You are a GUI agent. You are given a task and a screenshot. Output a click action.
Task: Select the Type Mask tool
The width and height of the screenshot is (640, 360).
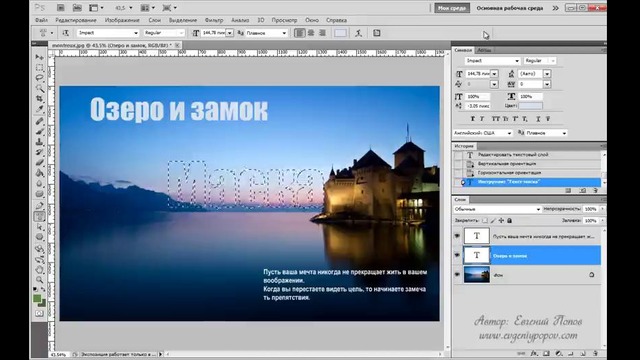click(x=39, y=216)
